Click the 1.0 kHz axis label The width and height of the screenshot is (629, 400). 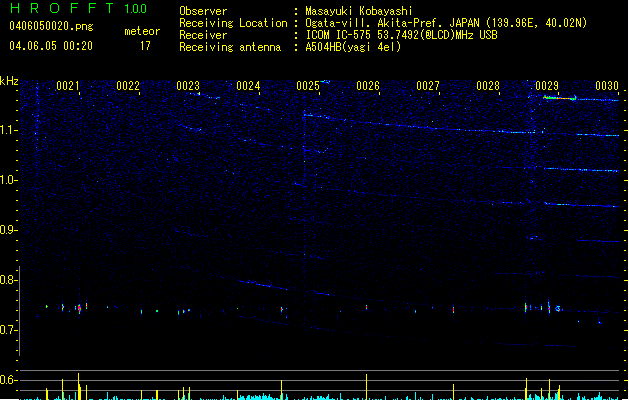pyautogui.click(x=9, y=180)
